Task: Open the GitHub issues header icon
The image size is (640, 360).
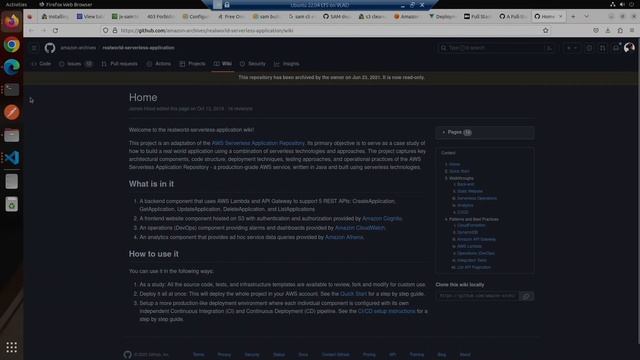Action: click(589, 48)
